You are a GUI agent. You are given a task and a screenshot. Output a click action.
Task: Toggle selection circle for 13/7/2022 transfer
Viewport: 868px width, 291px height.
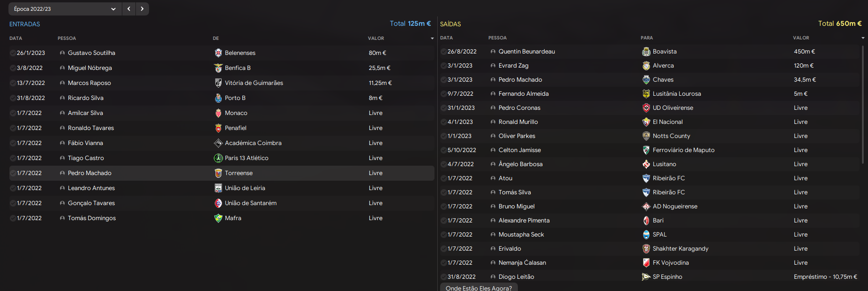pos(13,83)
